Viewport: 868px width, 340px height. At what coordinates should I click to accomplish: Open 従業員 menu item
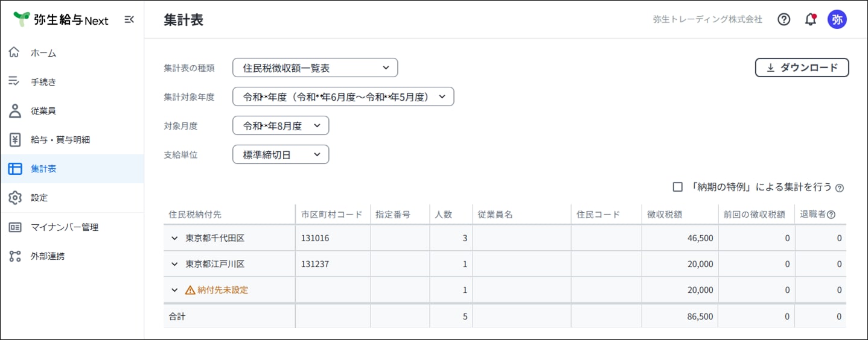point(72,110)
